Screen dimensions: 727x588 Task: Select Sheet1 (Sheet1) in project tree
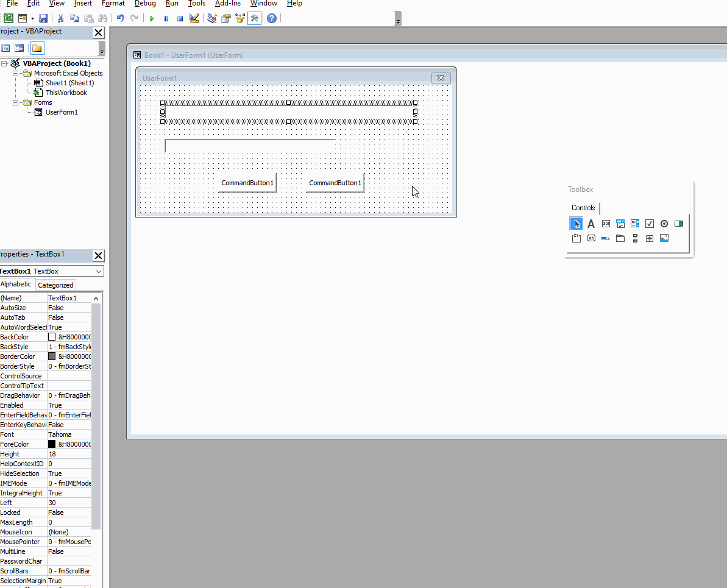click(x=69, y=83)
